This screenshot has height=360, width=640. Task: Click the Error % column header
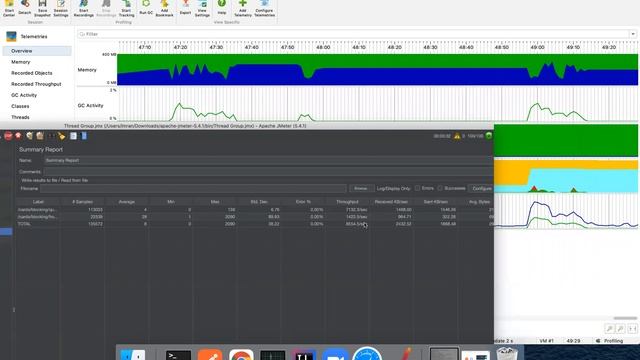point(303,202)
